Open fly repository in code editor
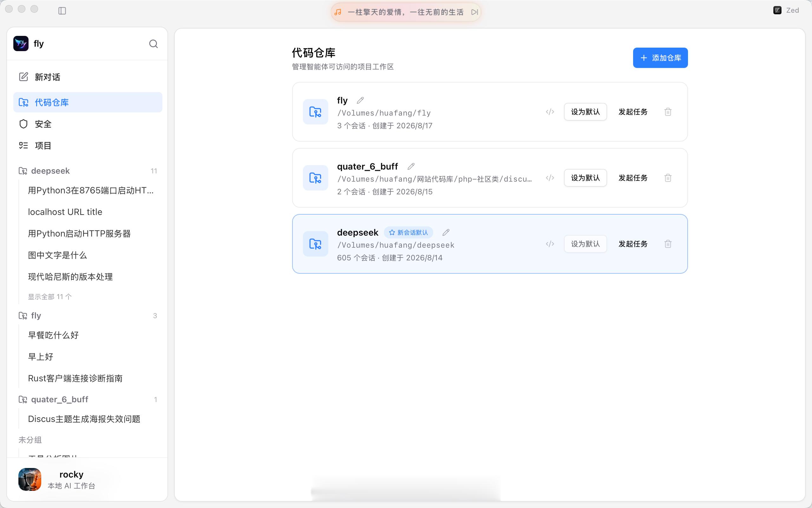Image resolution: width=812 pixels, height=508 pixels. tap(550, 112)
